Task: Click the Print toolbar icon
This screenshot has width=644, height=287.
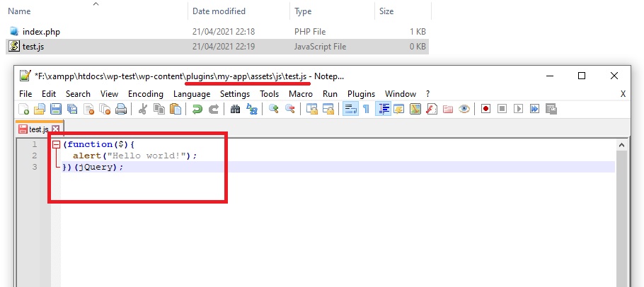Action: (x=120, y=109)
